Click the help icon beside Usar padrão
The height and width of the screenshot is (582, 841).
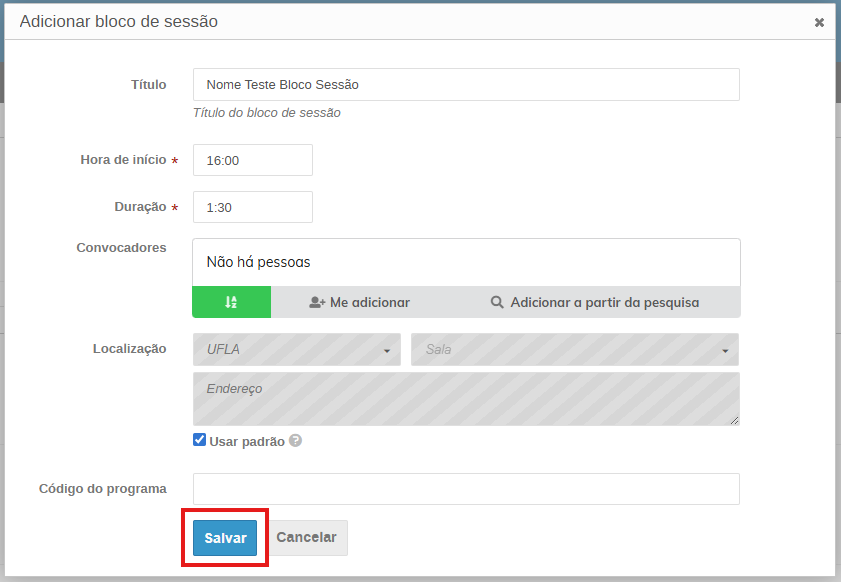296,441
